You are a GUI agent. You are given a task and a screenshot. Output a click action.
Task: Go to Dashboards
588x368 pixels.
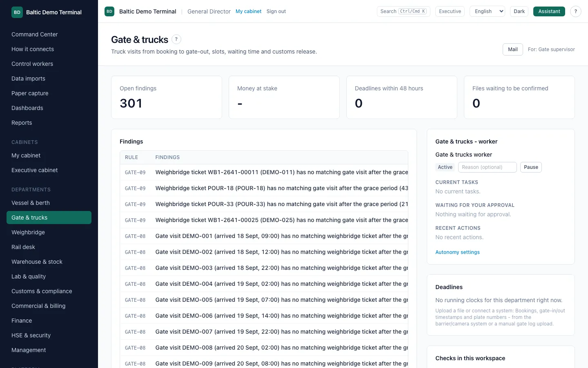(49, 108)
